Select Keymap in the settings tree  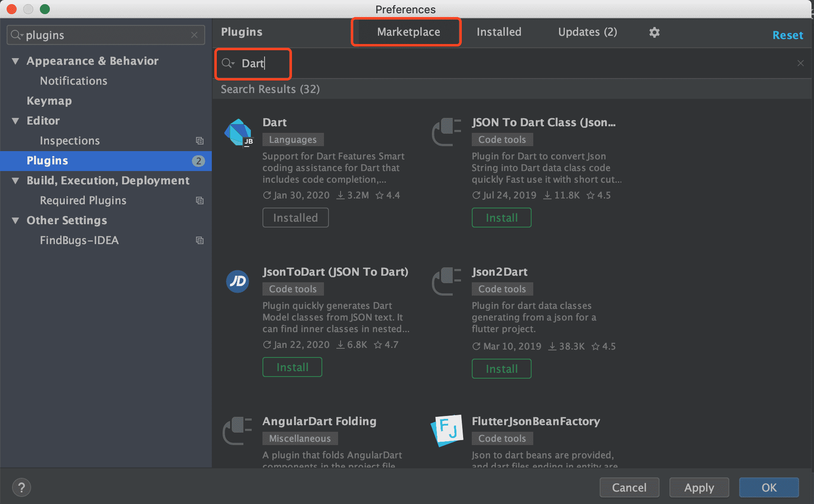pyautogui.click(x=49, y=101)
